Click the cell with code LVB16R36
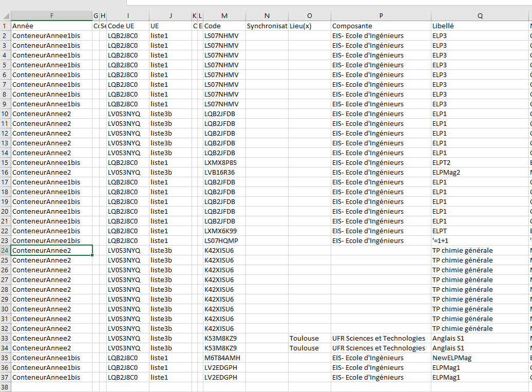This screenshot has height=392, width=532. 224,172
